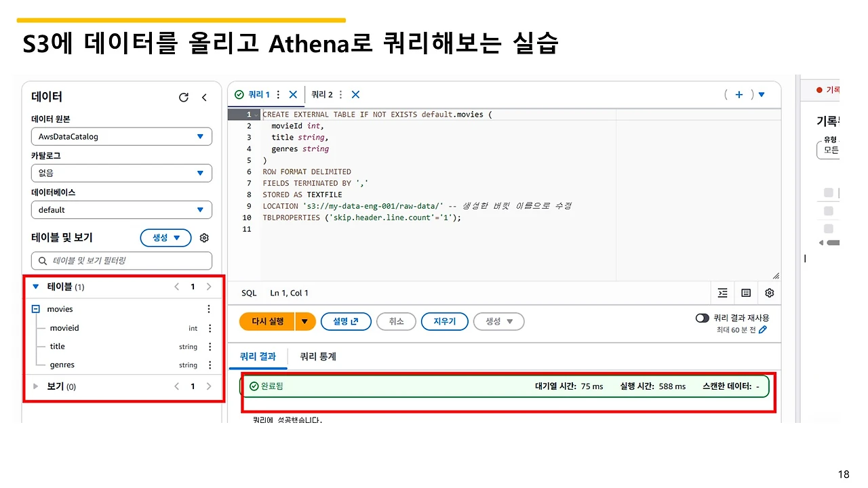868x488 pixels.
Task: Click the TBLPROPERTIES code line
Action: click(x=361, y=218)
